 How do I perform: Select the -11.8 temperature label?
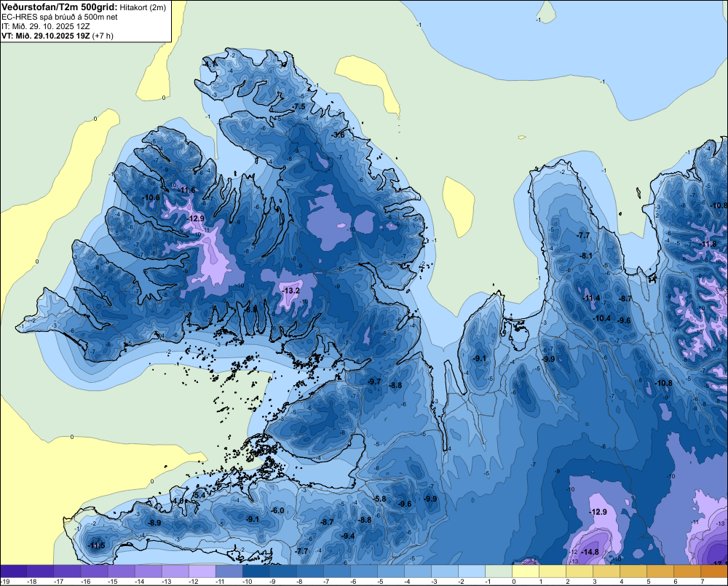pyautogui.click(x=708, y=245)
